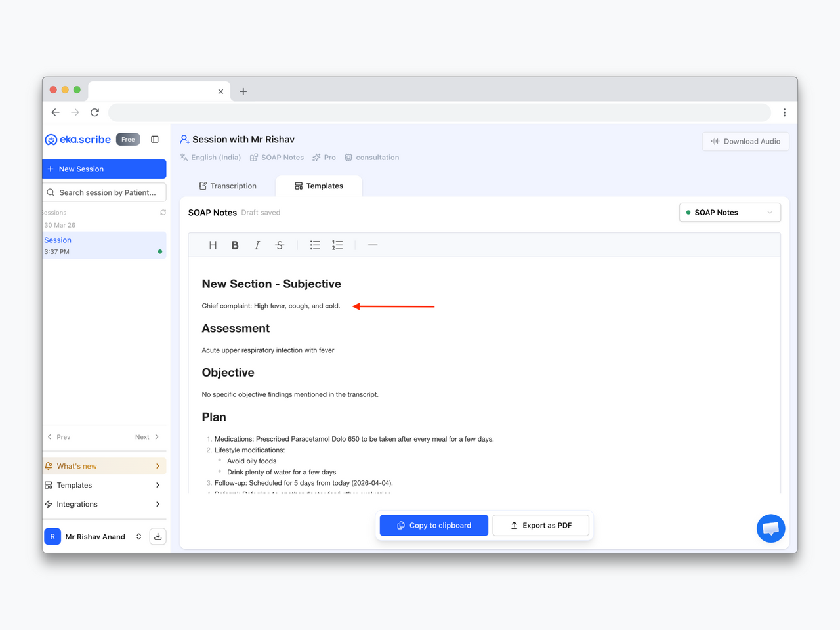This screenshot has width=840, height=630.
Task: Toggle bold formatting in editor
Action: (x=235, y=245)
